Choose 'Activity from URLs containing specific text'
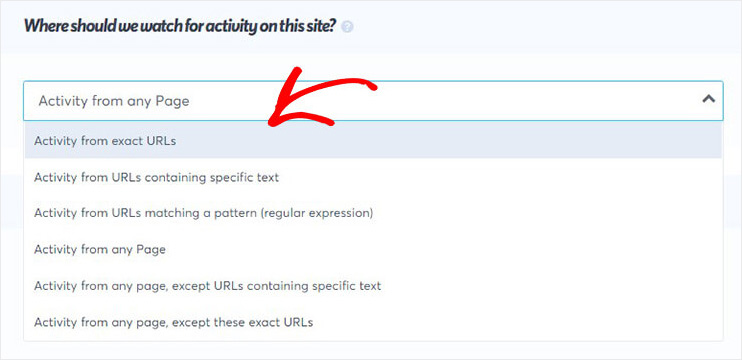 (x=373, y=177)
